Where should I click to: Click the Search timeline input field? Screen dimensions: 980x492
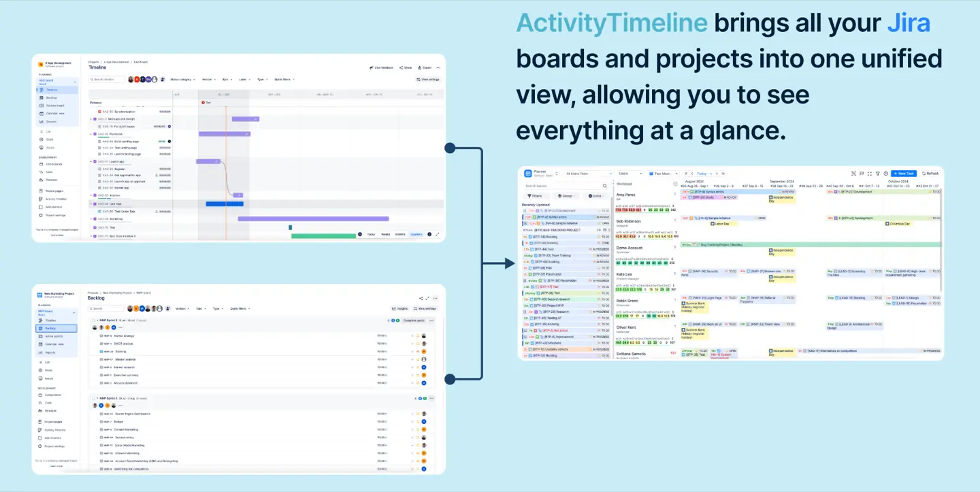tap(108, 80)
